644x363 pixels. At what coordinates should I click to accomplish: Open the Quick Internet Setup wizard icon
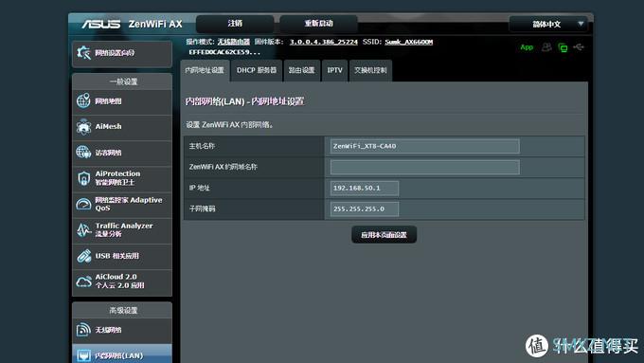83,53
